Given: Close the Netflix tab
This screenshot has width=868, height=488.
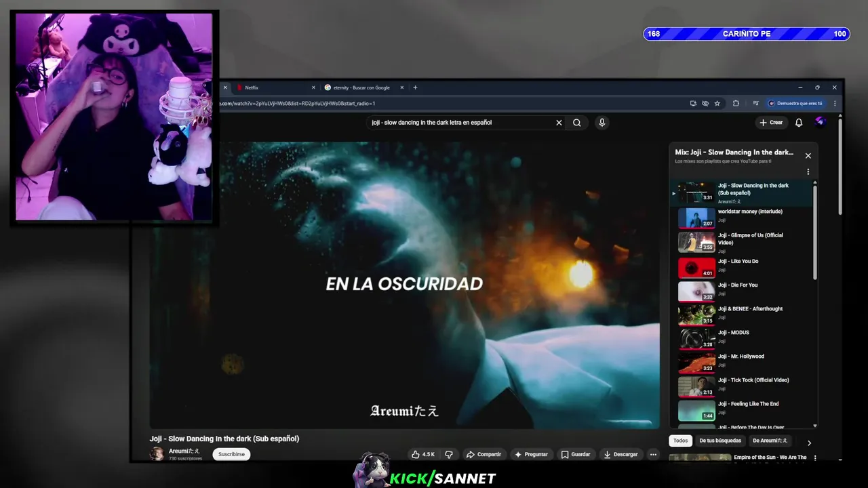Looking at the screenshot, I should [x=313, y=87].
